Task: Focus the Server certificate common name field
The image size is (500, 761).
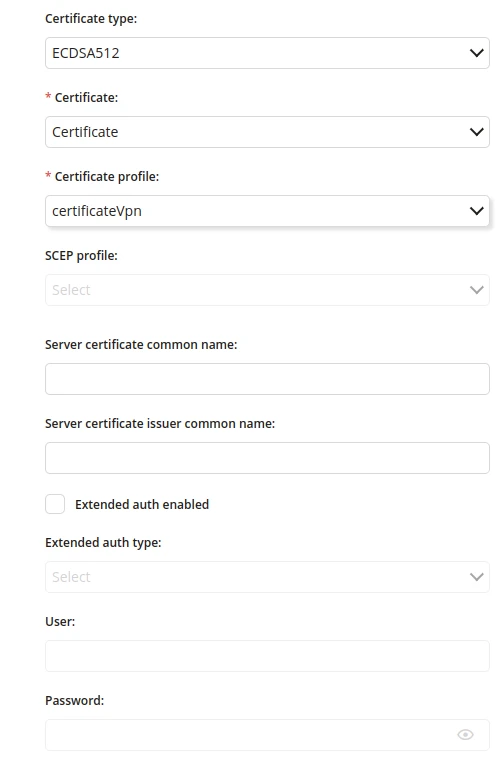Action: point(267,379)
